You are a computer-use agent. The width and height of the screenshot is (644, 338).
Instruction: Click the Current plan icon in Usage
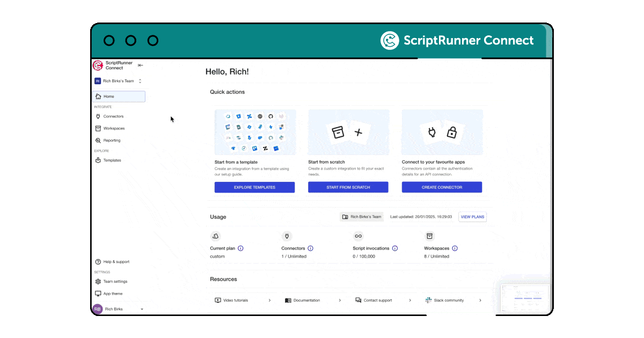(215, 236)
